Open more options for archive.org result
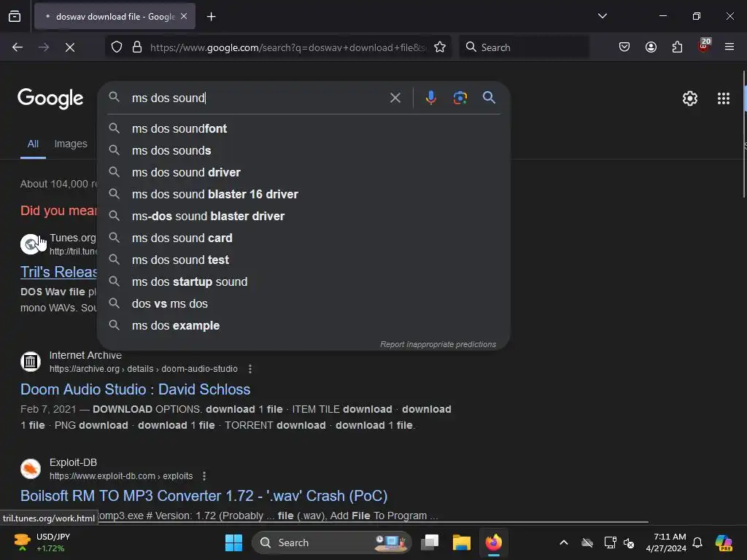 point(250,369)
